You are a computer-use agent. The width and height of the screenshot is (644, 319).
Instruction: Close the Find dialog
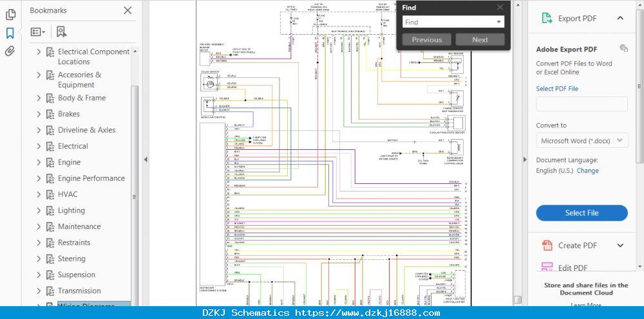pos(500,7)
